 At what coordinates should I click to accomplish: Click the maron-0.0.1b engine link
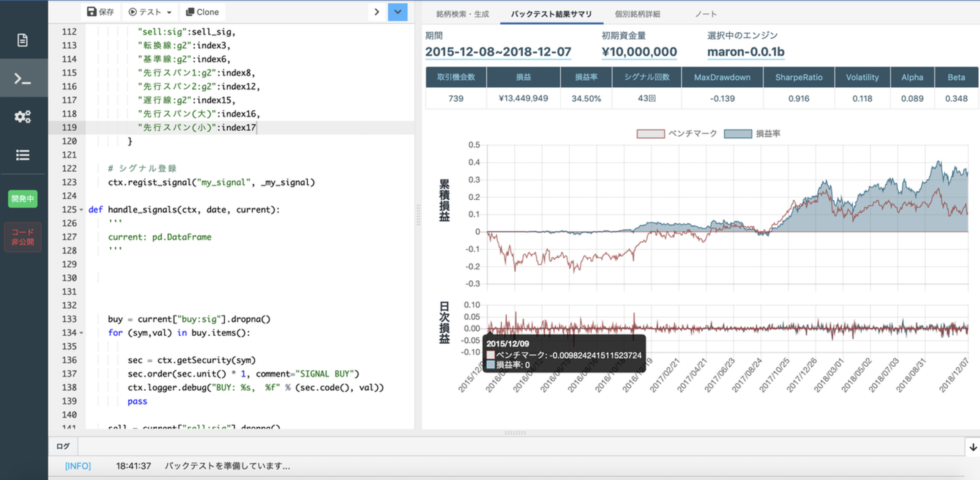(746, 52)
